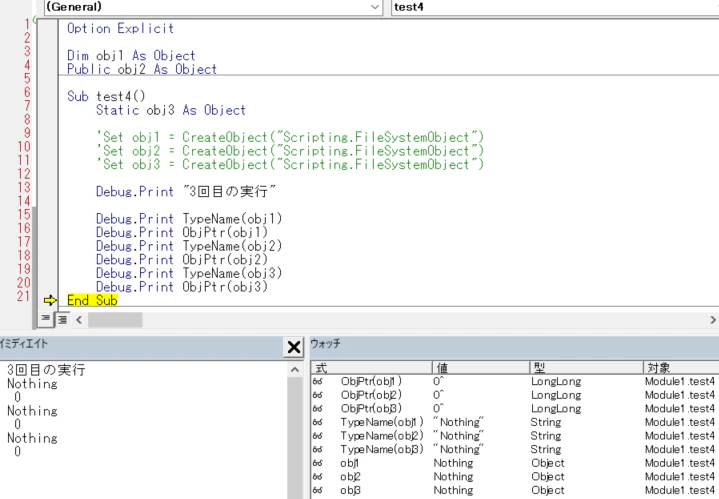The width and height of the screenshot is (719, 499).
Task: Click the Debug.Print "3回目の実行" code line
Action: (x=186, y=191)
